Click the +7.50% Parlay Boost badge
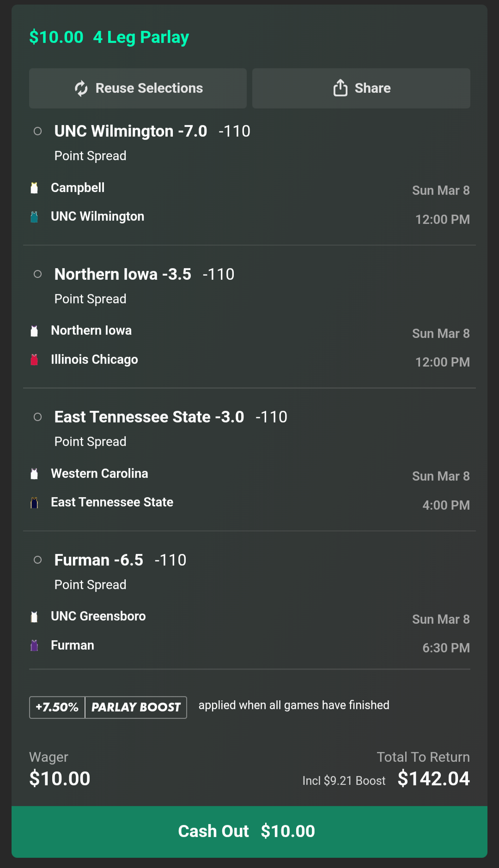This screenshot has height=868, width=499. [x=108, y=707]
